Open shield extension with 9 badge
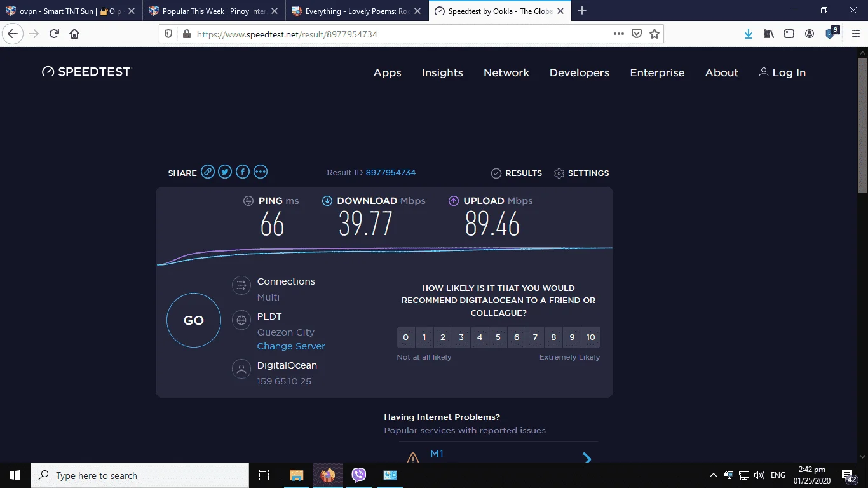The width and height of the screenshot is (868, 488). (x=831, y=33)
